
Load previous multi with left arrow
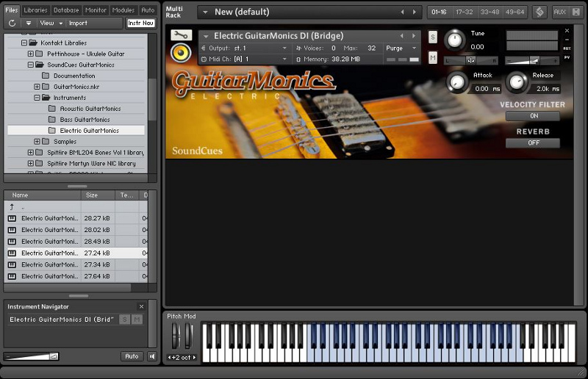click(402, 12)
